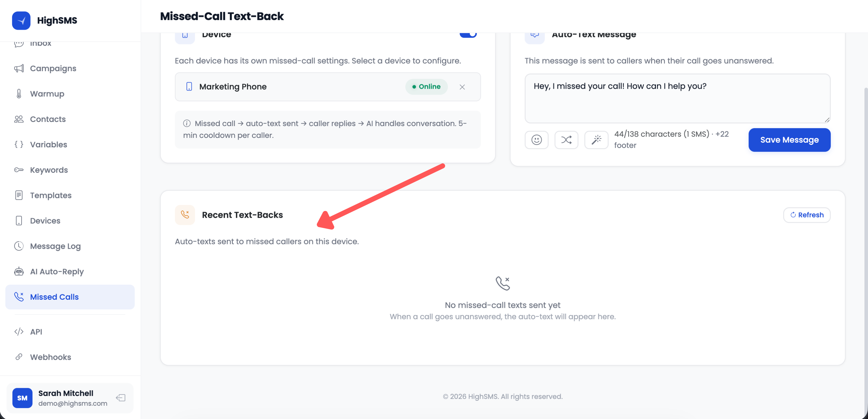
Task: Refresh the Recent Text-Backs list
Action: (806, 215)
